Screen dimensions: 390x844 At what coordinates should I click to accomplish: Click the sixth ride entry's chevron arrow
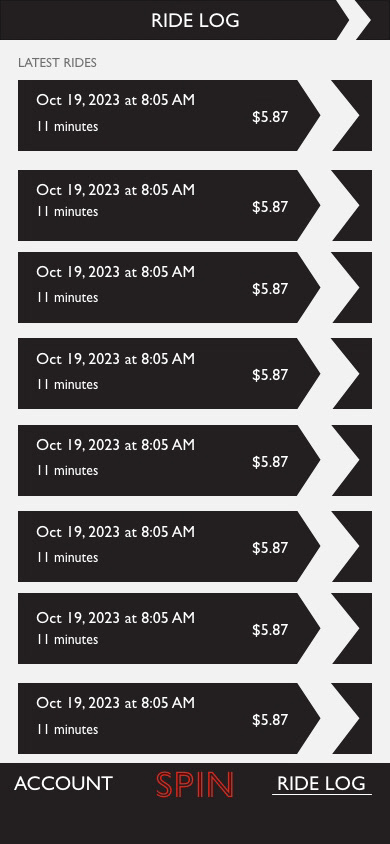[352, 546]
